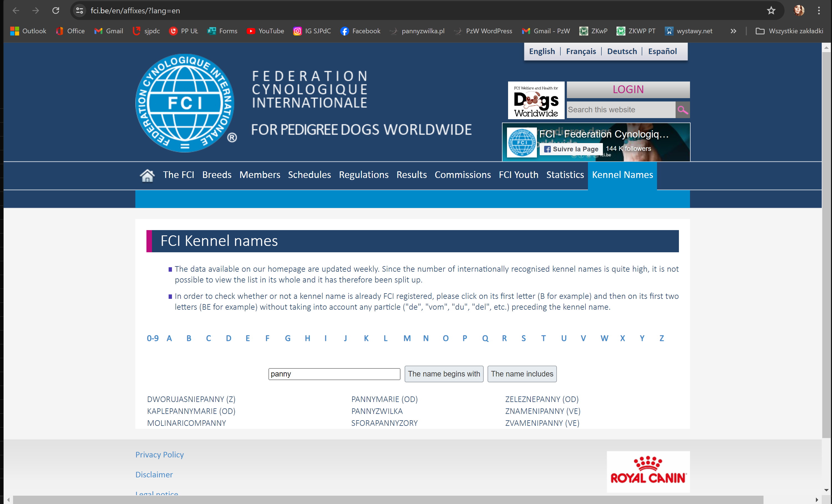This screenshot has width=832, height=504.
Task: Click the kennel name search field
Action: coord(334,374)
